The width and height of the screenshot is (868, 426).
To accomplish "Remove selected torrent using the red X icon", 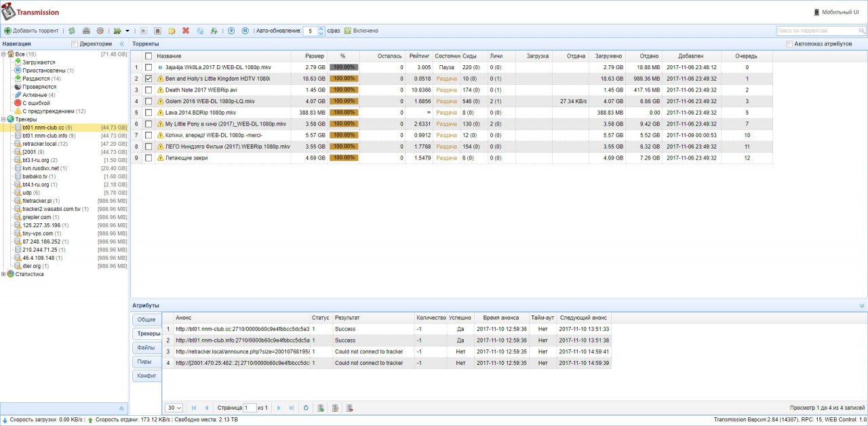I will 186,31.
